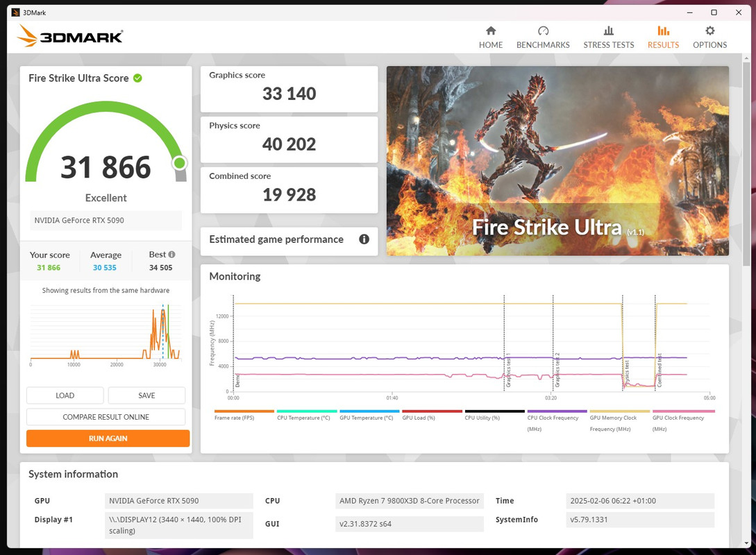
Task: Toggle Frame rate (FPS) legend swatch
Action: [x=244, y=411]
